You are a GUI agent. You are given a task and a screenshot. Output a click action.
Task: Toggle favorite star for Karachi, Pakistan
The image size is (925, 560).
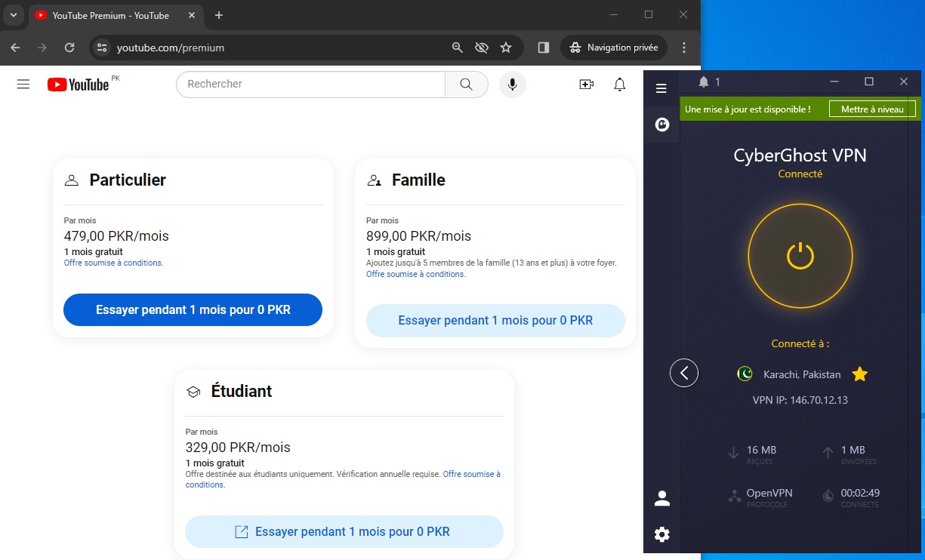pyautogui.click(x=859, y=374)
